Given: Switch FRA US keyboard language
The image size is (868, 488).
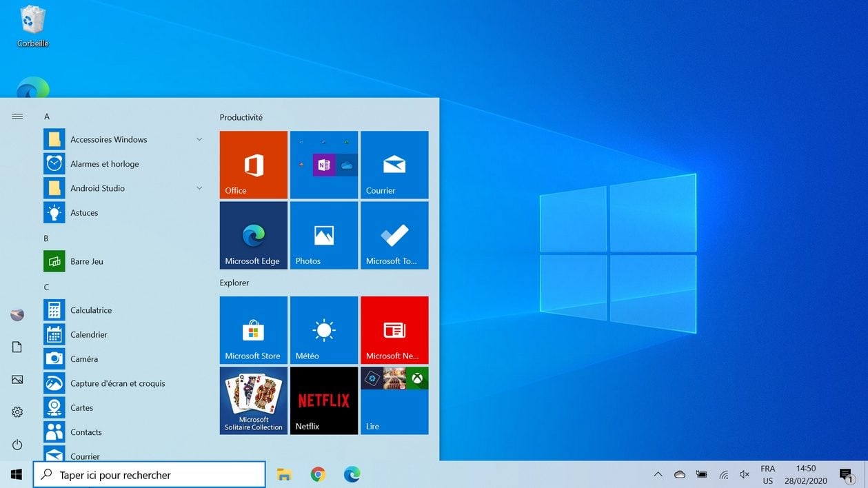Looking at the screenshot, I should coord(768,474).
